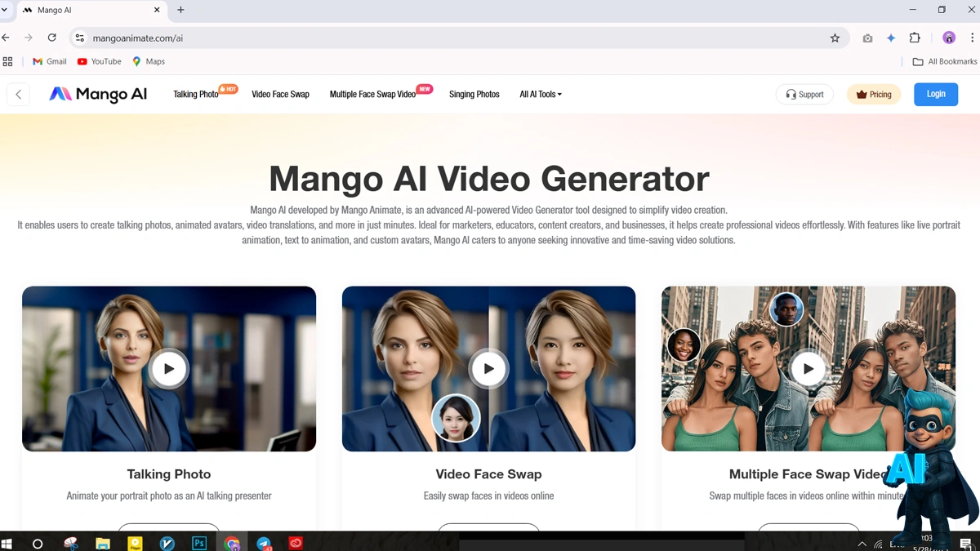Open Snipping Tool from taskbar

tap(71, 543)
